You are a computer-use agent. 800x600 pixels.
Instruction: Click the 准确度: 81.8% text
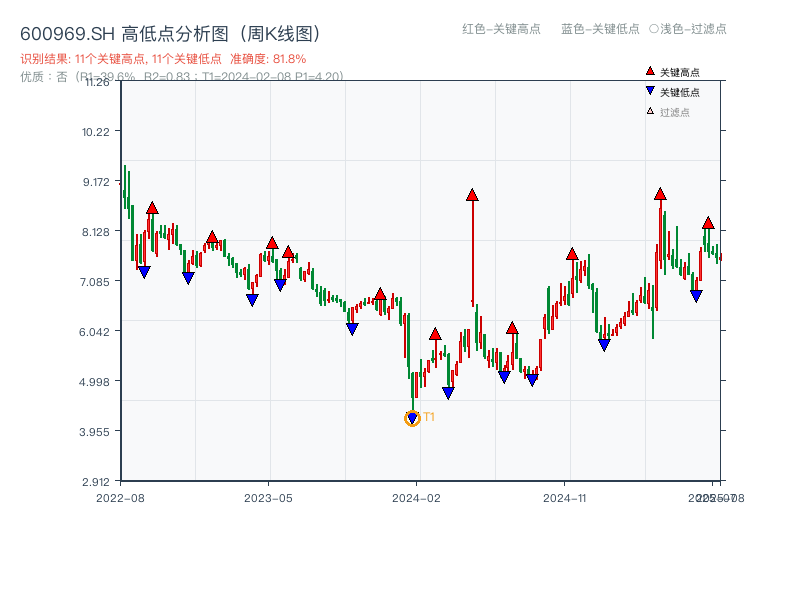(268, 59)
